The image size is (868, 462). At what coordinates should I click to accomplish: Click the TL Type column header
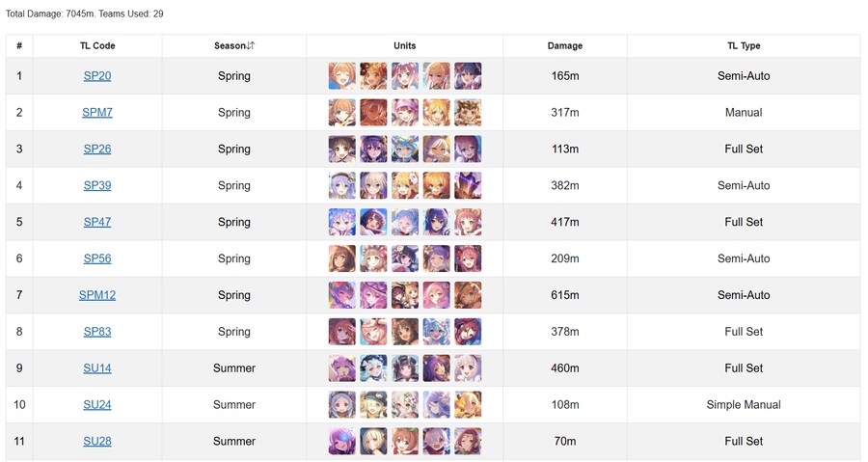[744, 46]
